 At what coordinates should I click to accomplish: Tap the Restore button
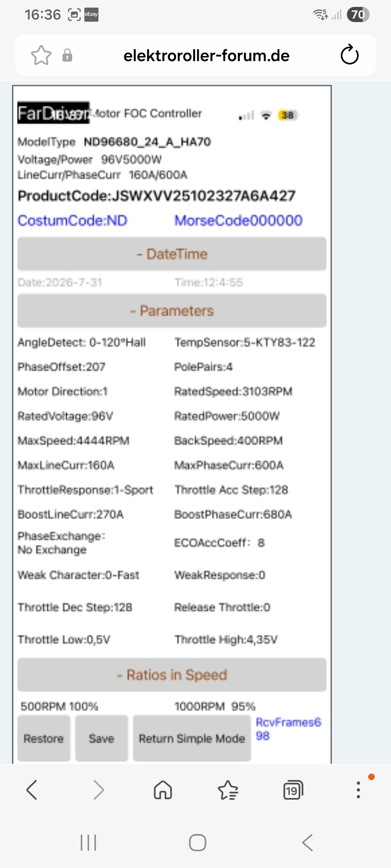point(44,738)
